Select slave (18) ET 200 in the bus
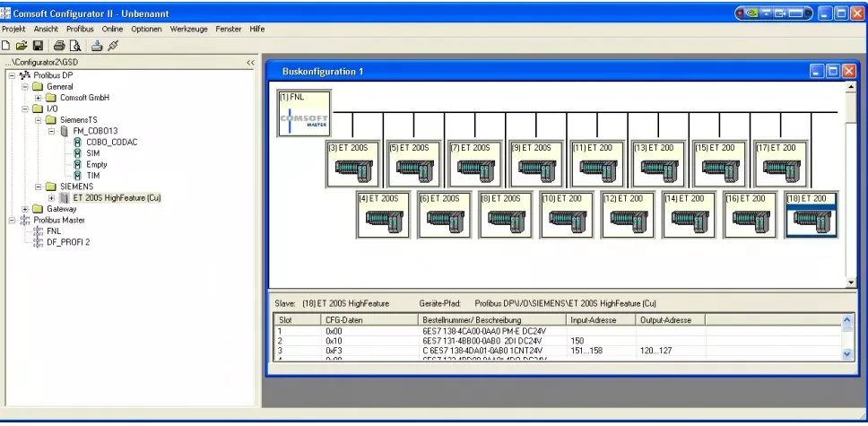This screenshot has height=426, width=868. pyautogui.click(x=812, y=215)
